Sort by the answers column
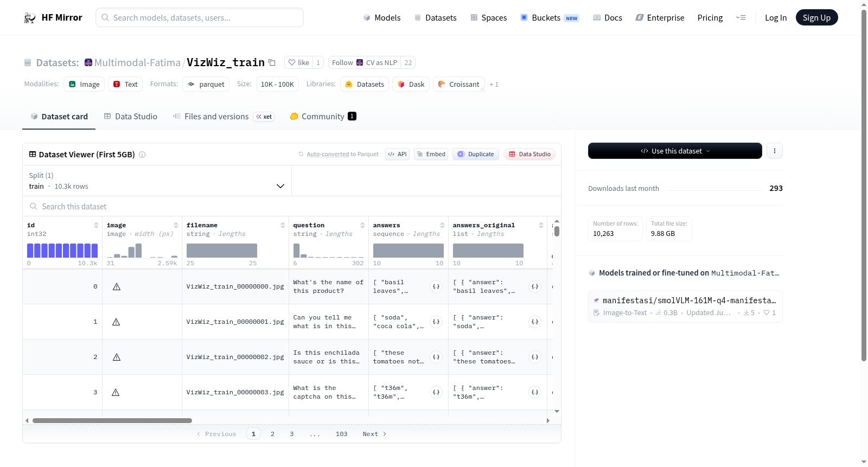 click(x=442, y=226)
